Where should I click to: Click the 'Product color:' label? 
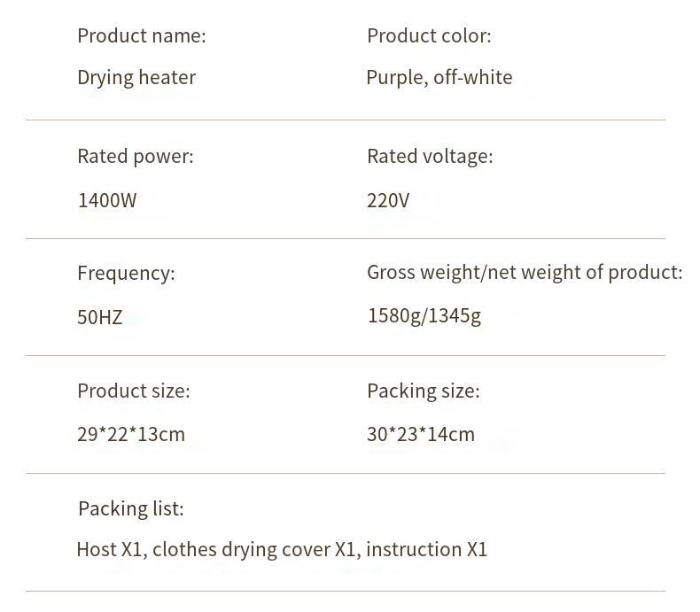click(429, 35)
